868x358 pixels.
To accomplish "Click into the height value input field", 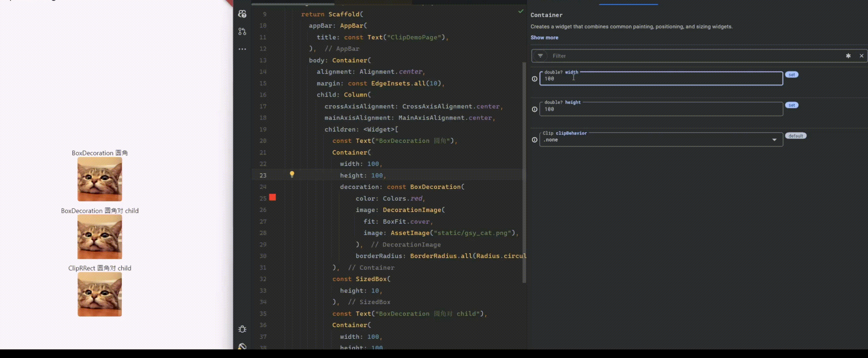I will pos(660,109).
